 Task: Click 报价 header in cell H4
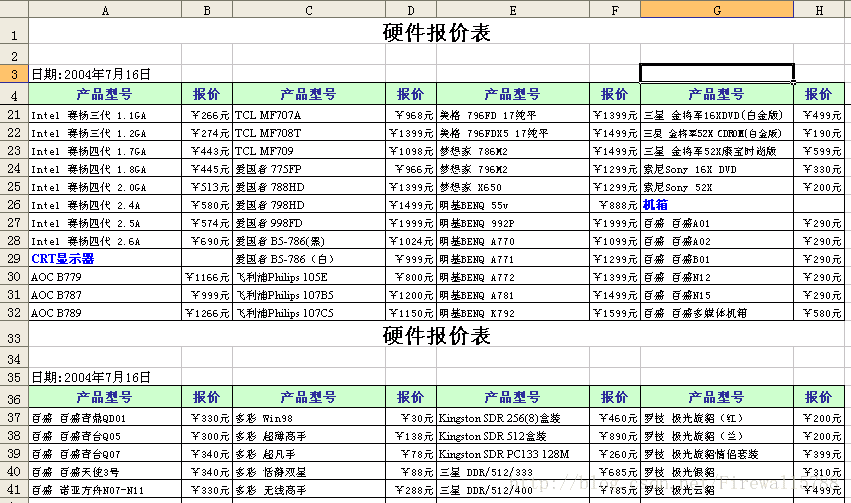point(819,94)
